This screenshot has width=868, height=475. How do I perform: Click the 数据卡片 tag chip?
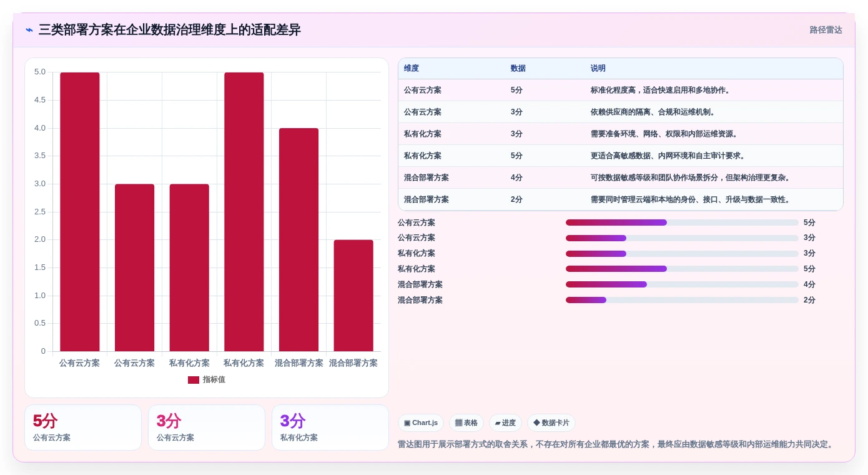(x=551, y=423)
